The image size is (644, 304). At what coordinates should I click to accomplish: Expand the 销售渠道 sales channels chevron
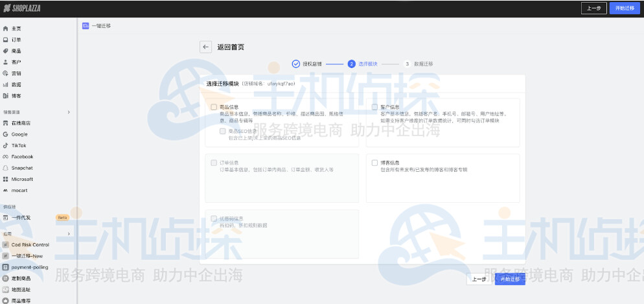69,112
